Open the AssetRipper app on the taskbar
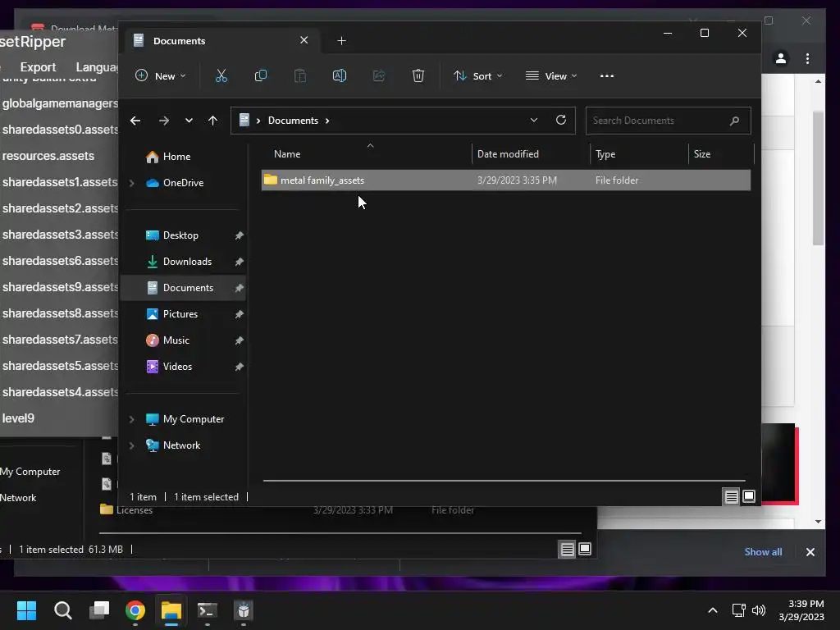The height and width of the screenshot is (630, 840). pyautogui.click(x=243, y=610)
